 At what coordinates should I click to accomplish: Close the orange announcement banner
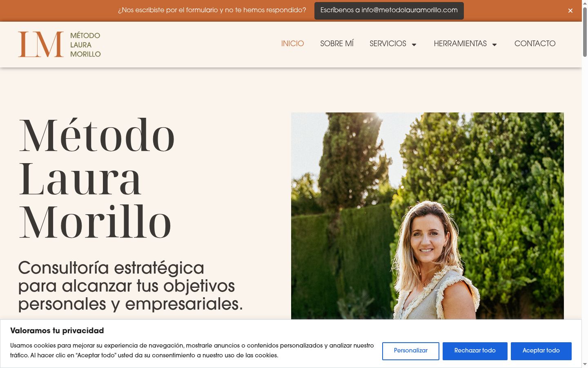(x=570, y=11)
